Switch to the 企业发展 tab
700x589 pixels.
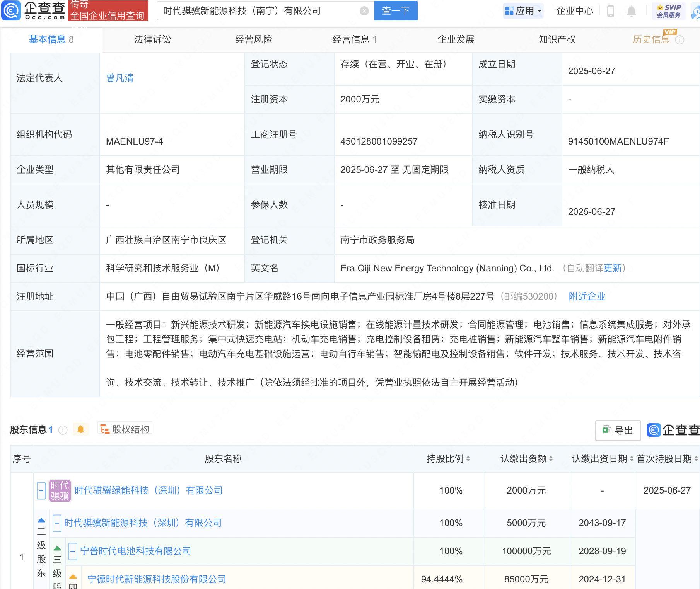click(456, 39)
